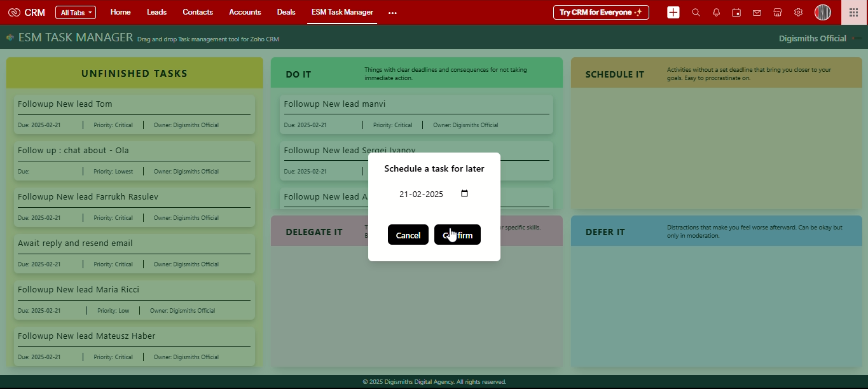
Task: Click the user profile avatar
Action: [x=823, y=13]
